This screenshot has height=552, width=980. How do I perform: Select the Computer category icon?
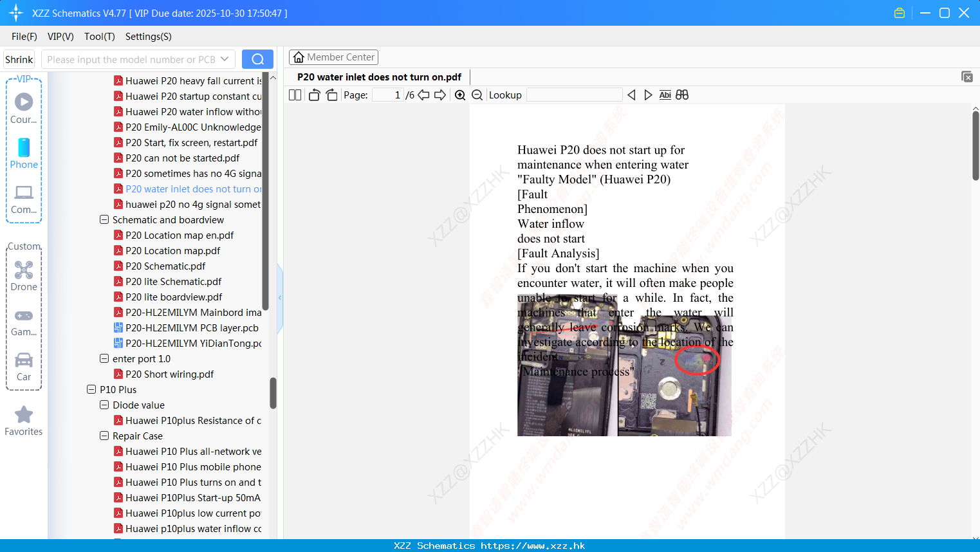pos(24,199)
